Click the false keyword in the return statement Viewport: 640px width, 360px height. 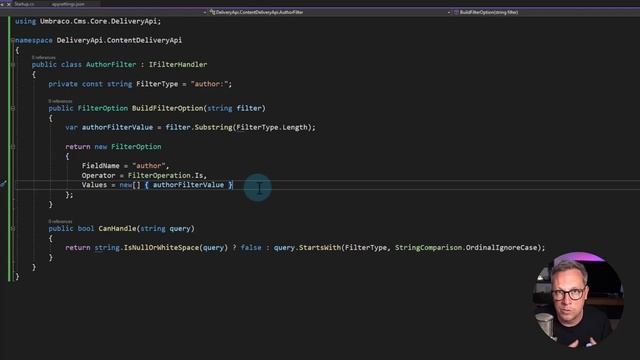pyautogui.click(x=251, y=248)
